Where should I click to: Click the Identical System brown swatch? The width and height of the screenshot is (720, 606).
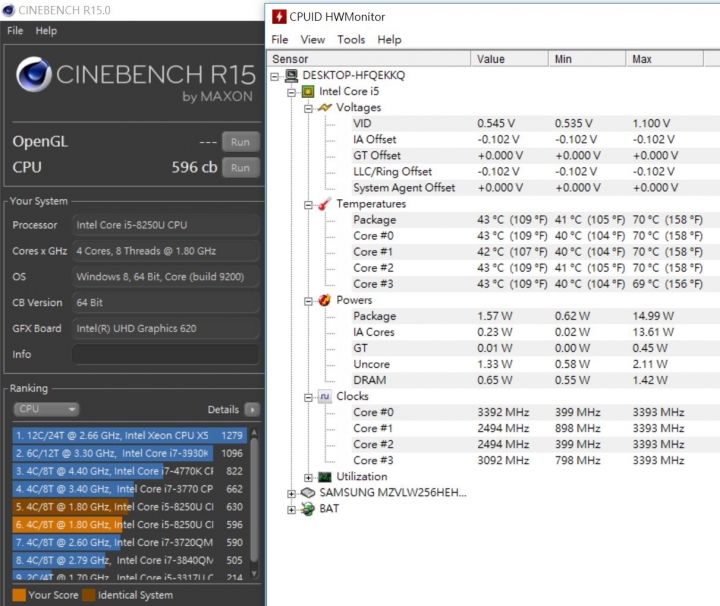(x=88, y=595)
